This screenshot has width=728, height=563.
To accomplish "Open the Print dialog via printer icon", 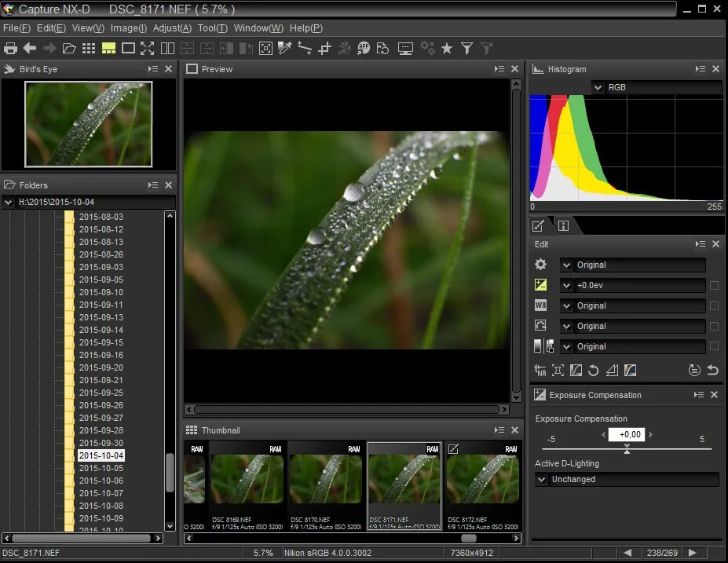I will tap(10, 48).
